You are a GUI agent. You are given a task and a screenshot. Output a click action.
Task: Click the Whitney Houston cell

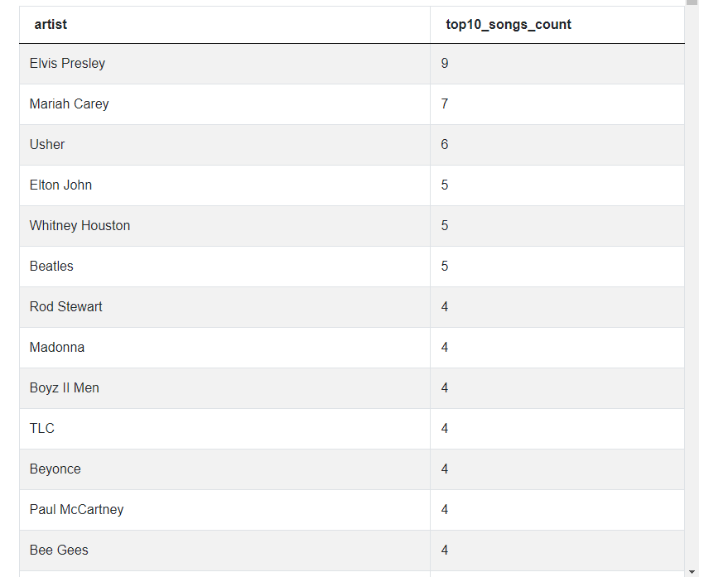(80, 225)
